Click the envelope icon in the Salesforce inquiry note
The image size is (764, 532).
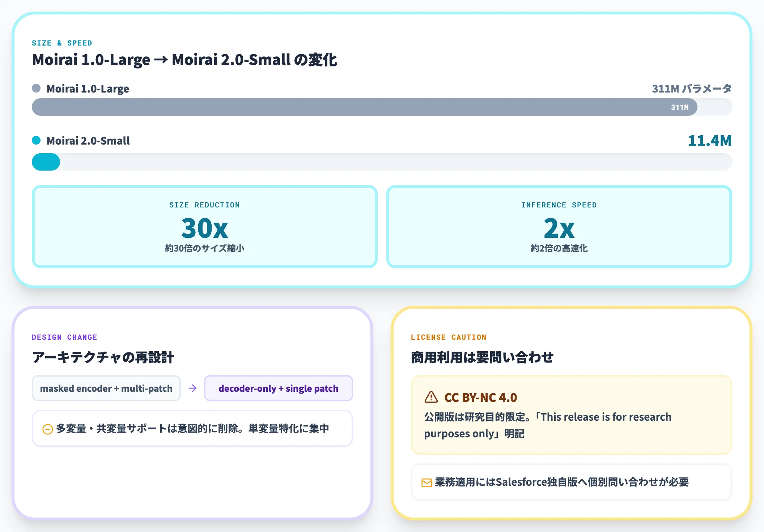coord(427,483)
